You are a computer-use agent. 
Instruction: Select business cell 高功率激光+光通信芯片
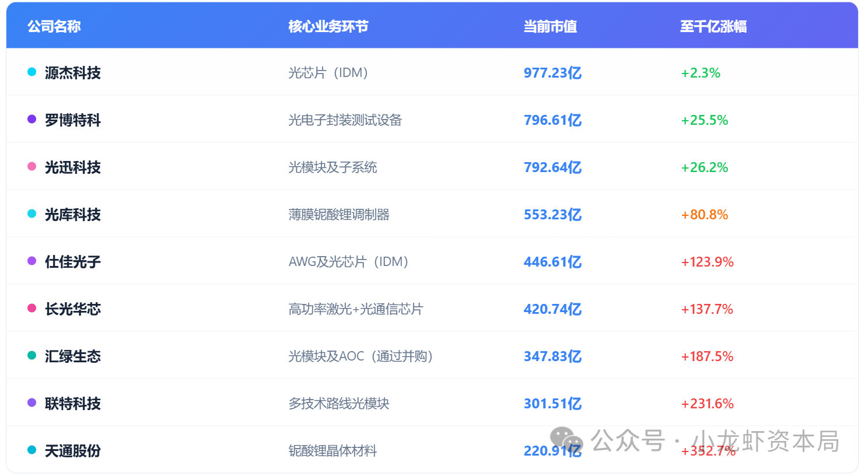point(356,309)
